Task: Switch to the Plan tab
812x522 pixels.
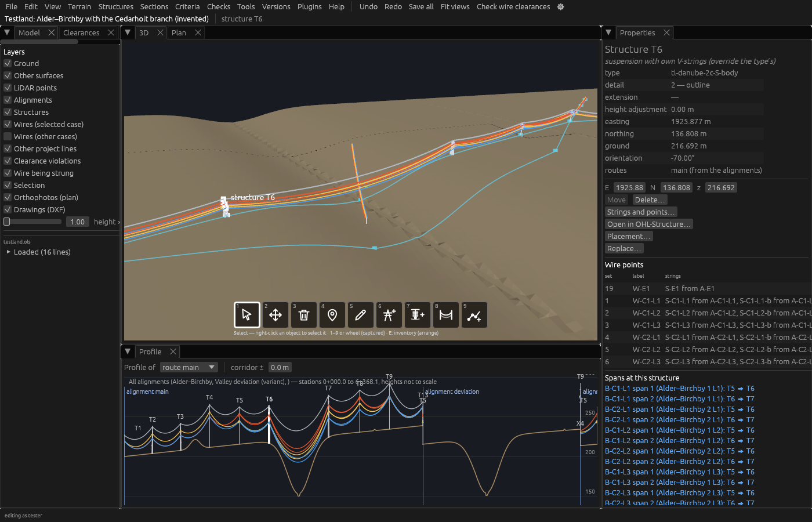Action: [179, 32]
